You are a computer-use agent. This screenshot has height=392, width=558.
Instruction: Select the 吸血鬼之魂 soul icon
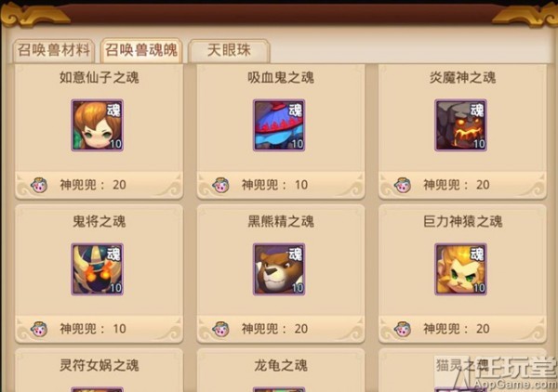pyautogui.click(x=279, y=125)
